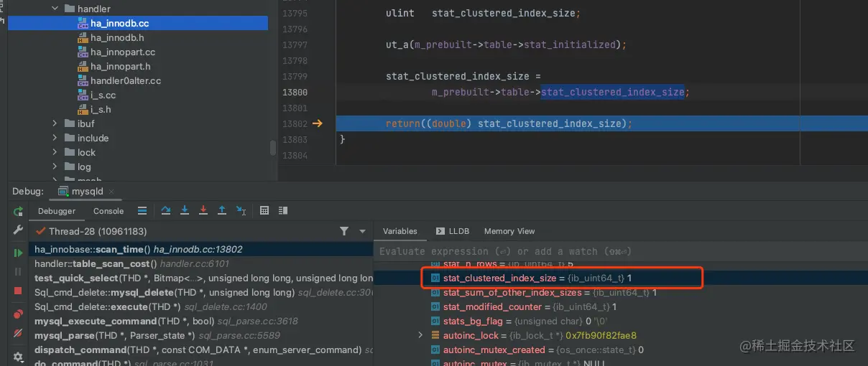The width and height of the screenshot is (868, 366).
Task: Select test_quick_select stack frame
Action: pos(200,278)
